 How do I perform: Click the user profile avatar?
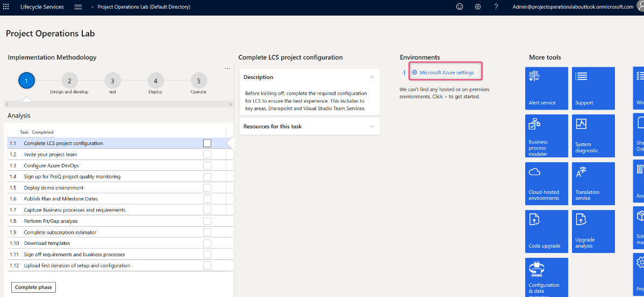coord(640,6)
